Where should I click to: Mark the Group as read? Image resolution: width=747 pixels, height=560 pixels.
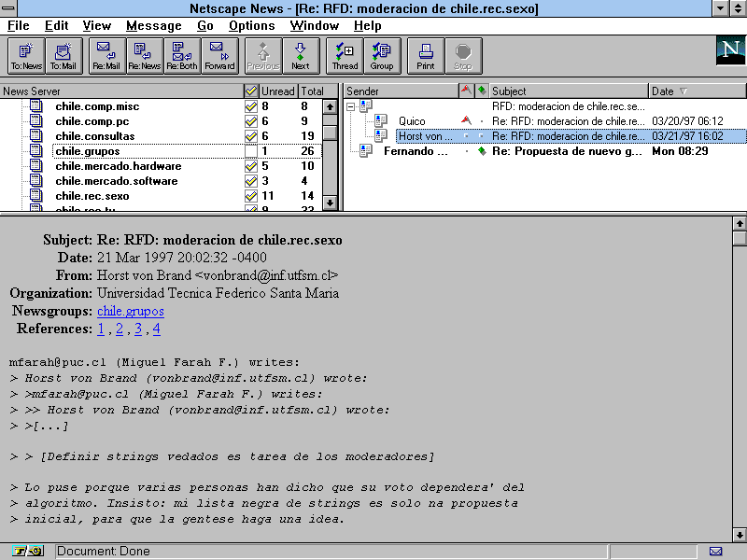tap(382, 56)
